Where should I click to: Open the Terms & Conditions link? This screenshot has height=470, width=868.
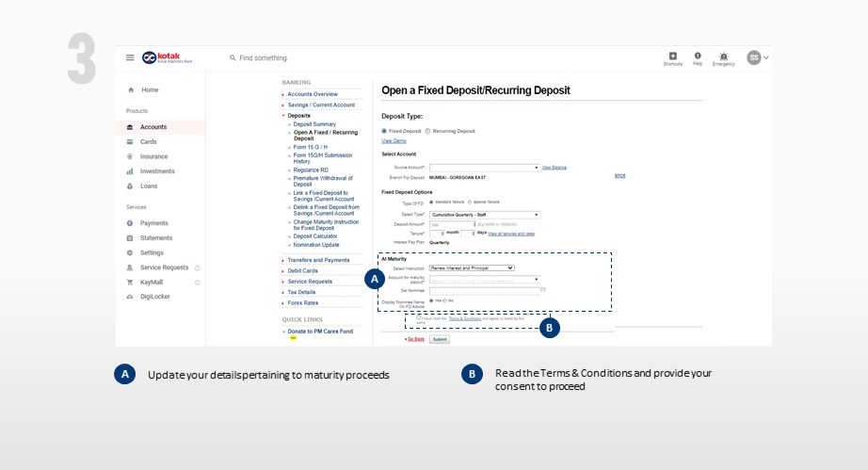pyautogui.click(x=465, y=319)
